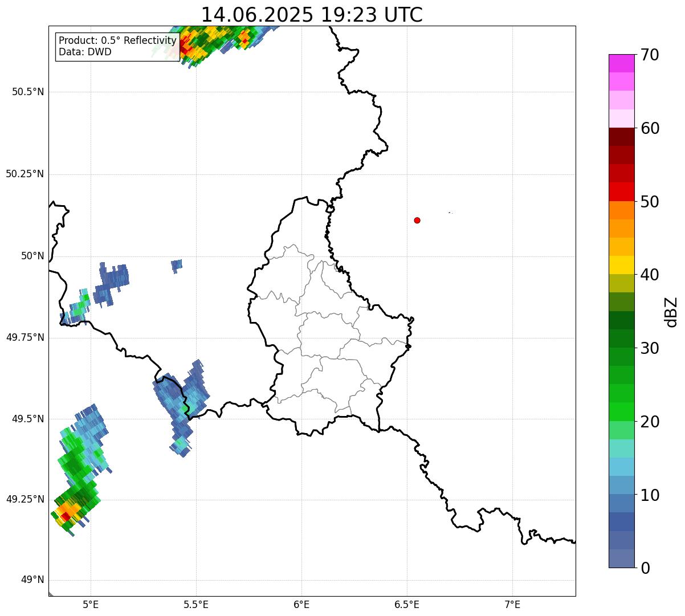Click the 49.75°N latitude label

click(x=25, y=337)
